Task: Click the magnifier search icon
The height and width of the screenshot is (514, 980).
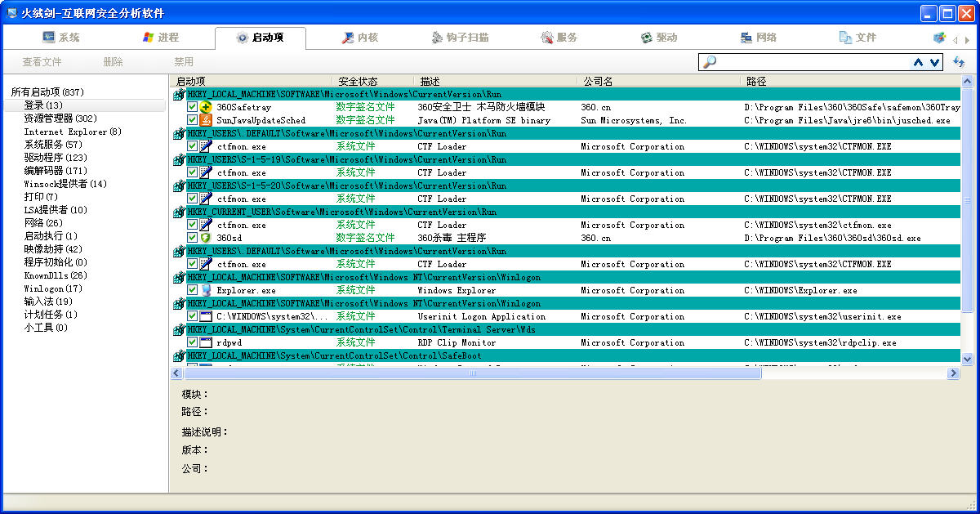Action: point(709,62)
